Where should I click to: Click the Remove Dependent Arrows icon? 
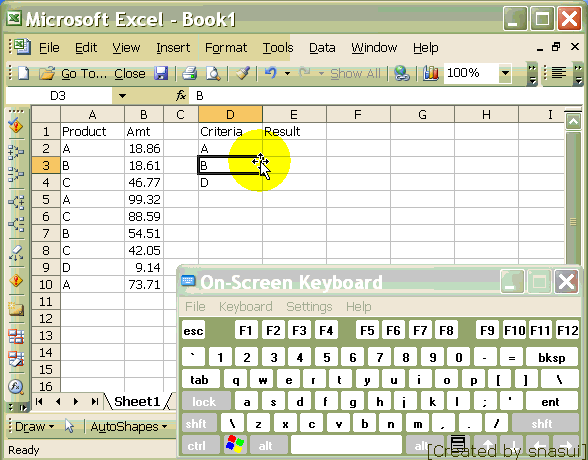16,224
